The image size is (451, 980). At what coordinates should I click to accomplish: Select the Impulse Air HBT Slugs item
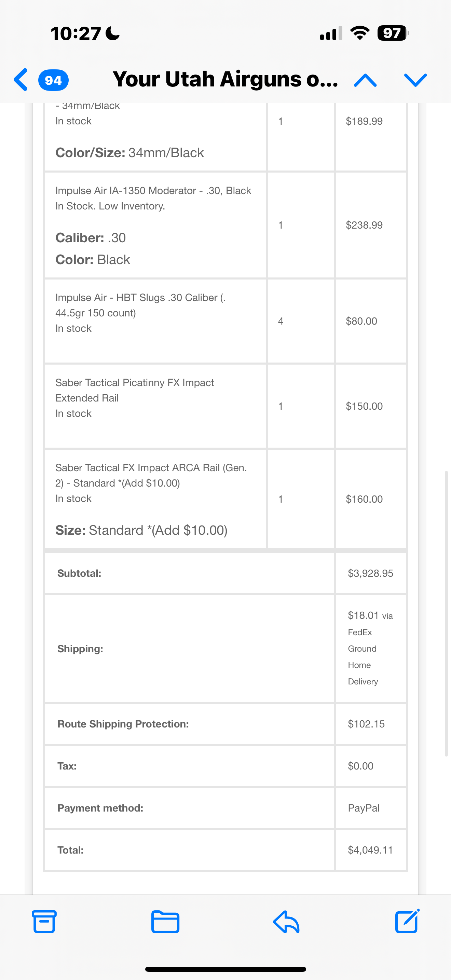pyautogui.click(x=140, y=305)
